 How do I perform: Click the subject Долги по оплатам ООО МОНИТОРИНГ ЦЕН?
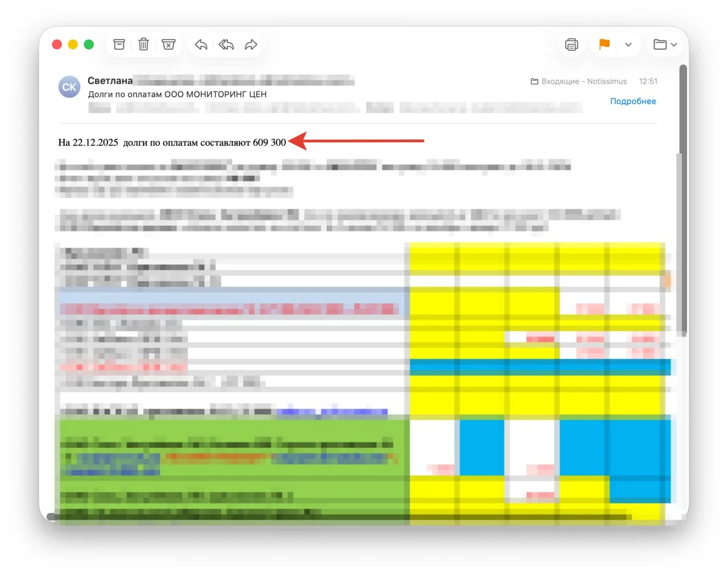tap(177, 94)
